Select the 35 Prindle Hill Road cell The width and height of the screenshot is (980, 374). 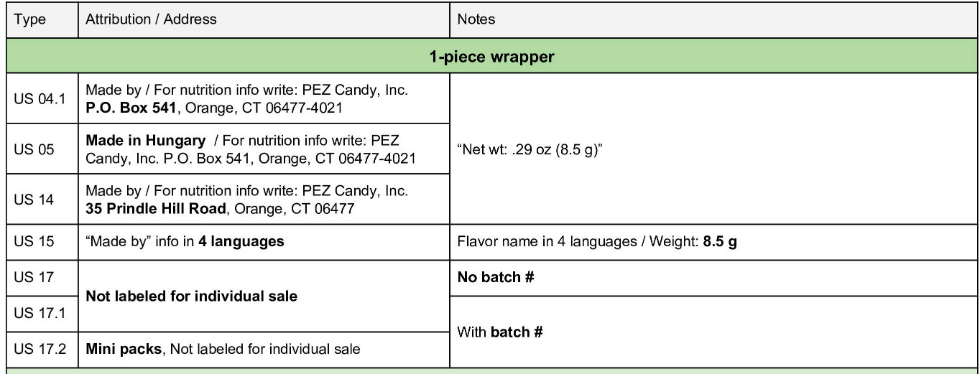246,200
